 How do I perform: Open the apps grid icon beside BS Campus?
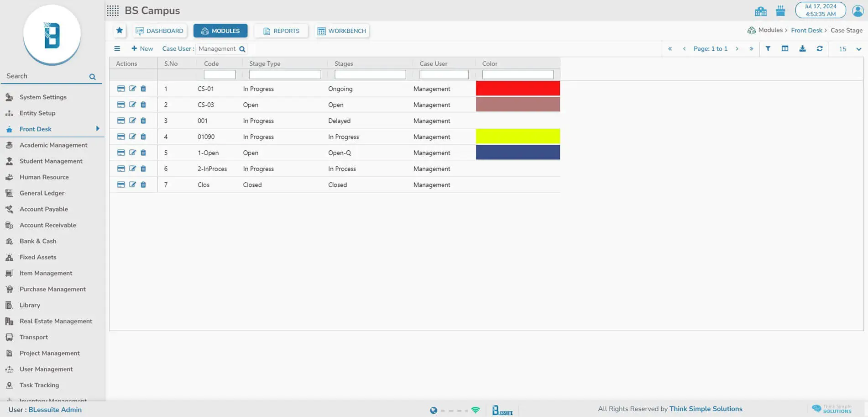point(113,11)
